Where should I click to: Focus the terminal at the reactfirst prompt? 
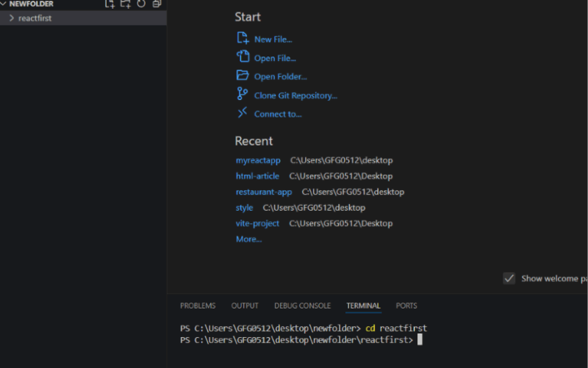(x=420, y=339)
